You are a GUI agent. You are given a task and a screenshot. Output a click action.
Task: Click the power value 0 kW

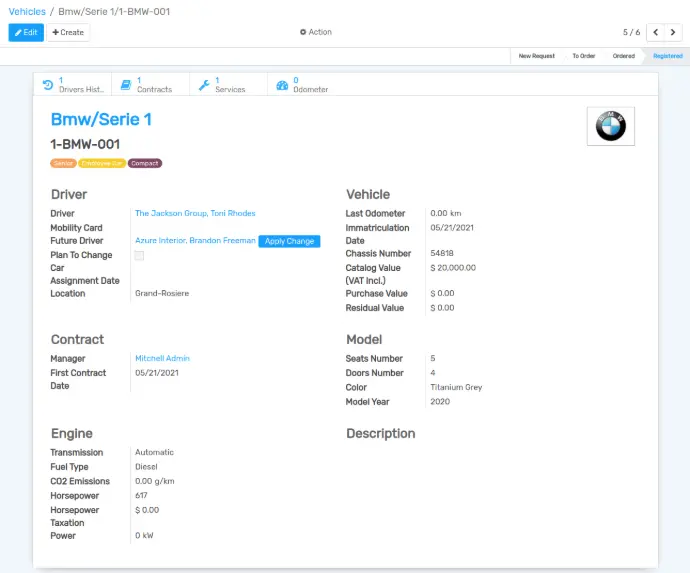144,536
